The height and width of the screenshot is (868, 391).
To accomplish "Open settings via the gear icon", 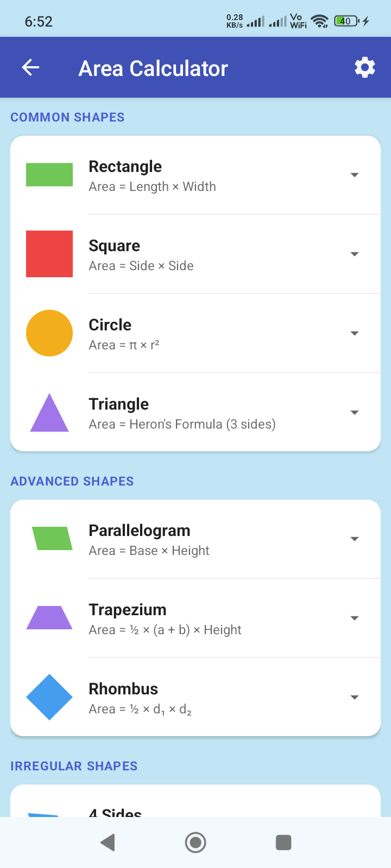I will coord(364,68).
